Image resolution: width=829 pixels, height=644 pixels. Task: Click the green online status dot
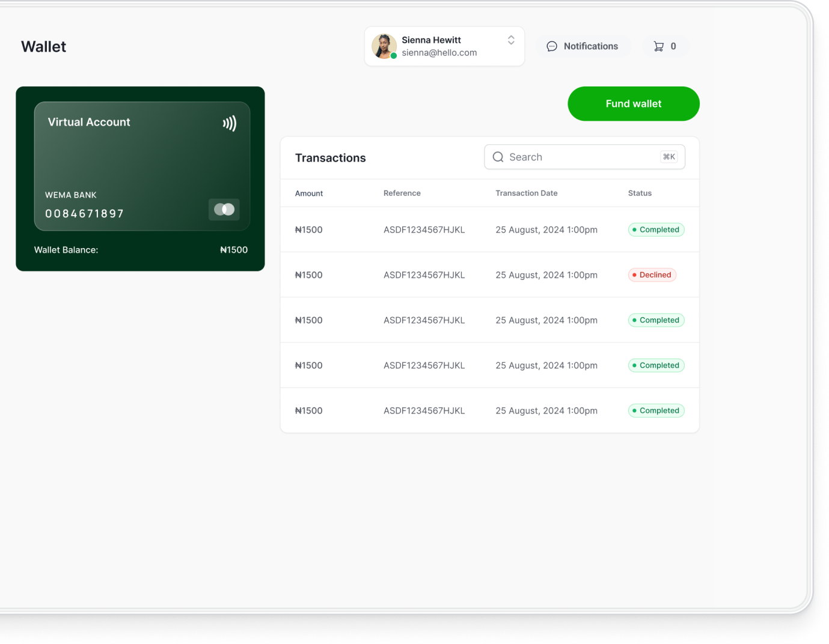[x=394, y=56]
